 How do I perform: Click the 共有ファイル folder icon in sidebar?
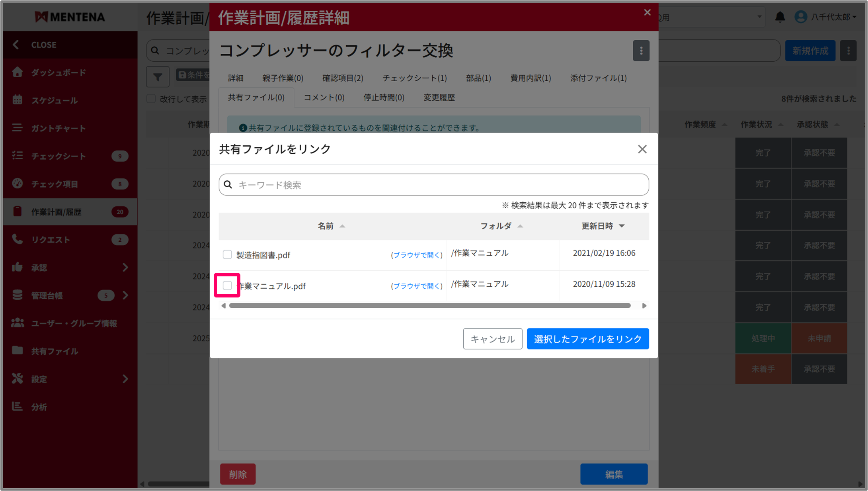click(17, 350)
